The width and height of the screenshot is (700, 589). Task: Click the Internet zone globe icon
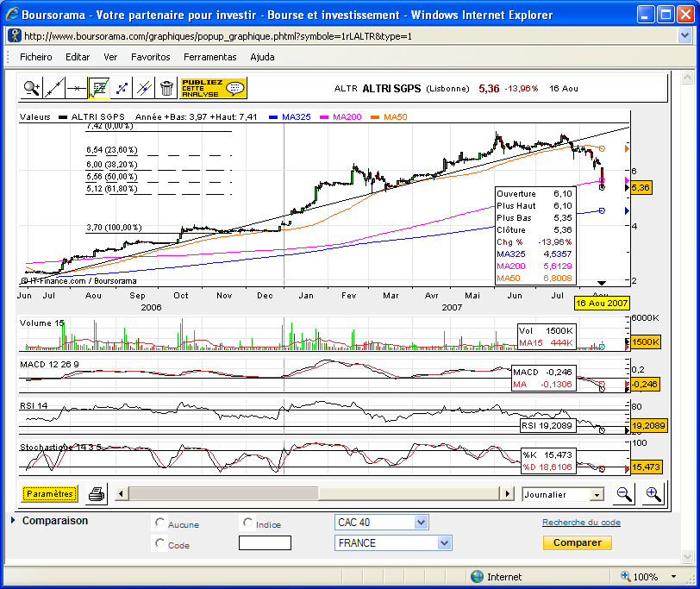pyautogui.click(x=478, y=577)
